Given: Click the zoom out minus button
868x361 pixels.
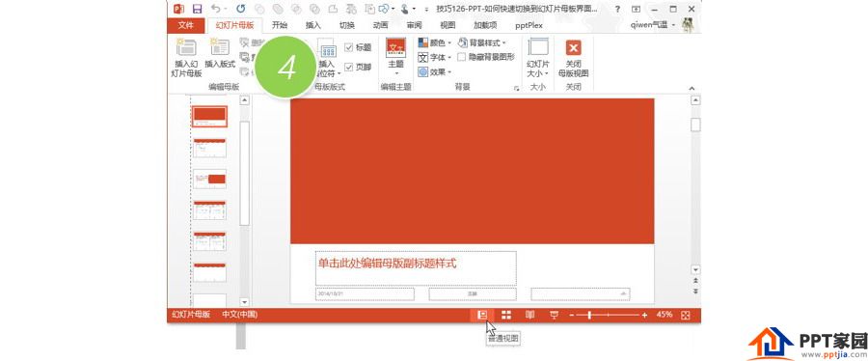Looking at the screenshot, I should [572, 315].
